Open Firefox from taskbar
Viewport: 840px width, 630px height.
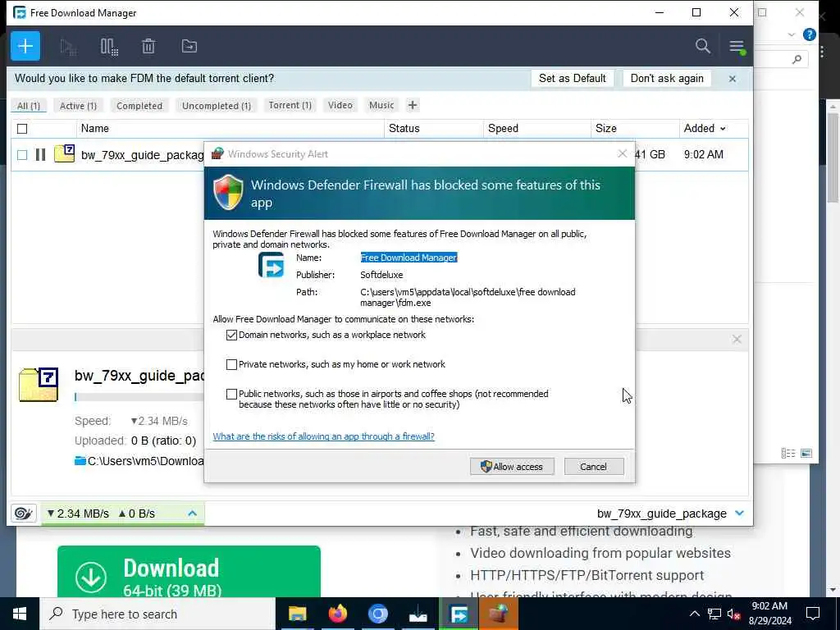click(x=337, y=614)
